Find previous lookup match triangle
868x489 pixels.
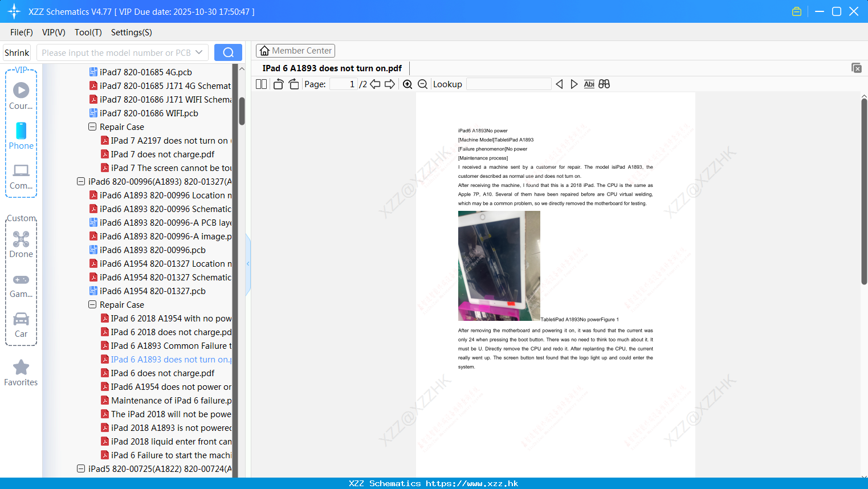point(559,84)
